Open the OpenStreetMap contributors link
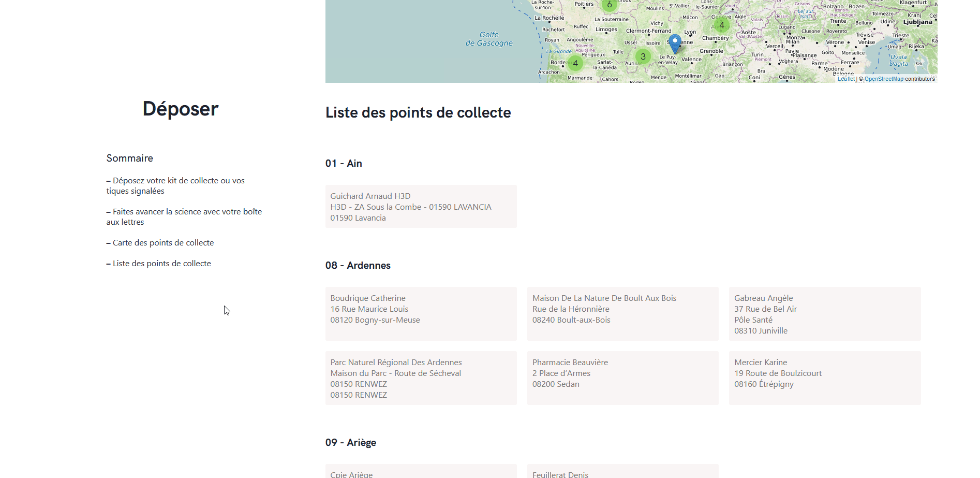Viewport: 980px width, 478px height. [884, 79]
